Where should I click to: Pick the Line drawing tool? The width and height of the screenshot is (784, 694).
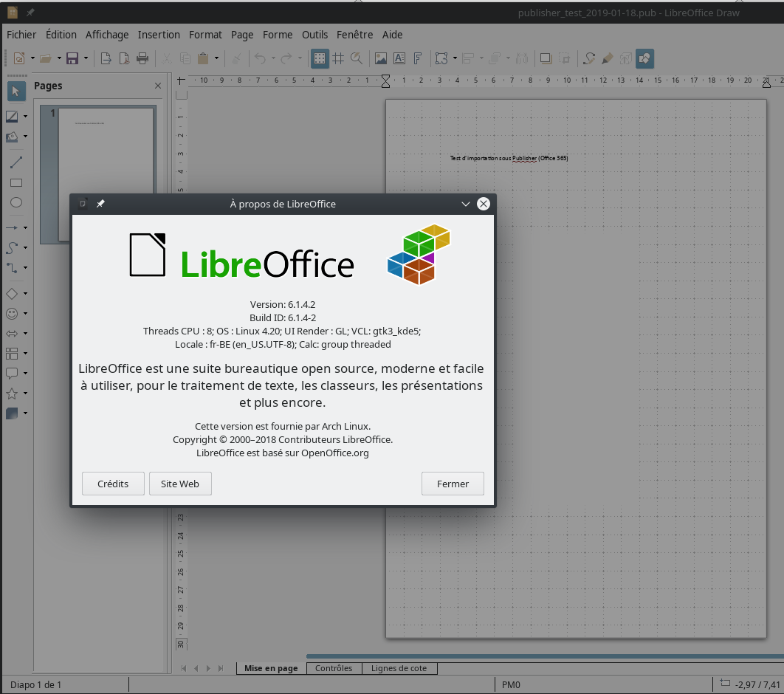[x=16, y=162]
